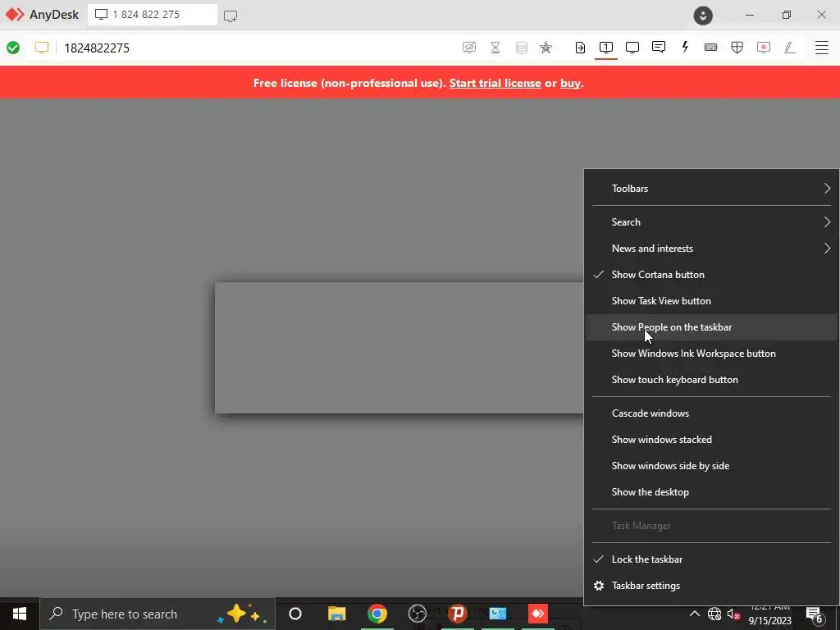Open Taskbar settings
840x630 pixels.
711,586
